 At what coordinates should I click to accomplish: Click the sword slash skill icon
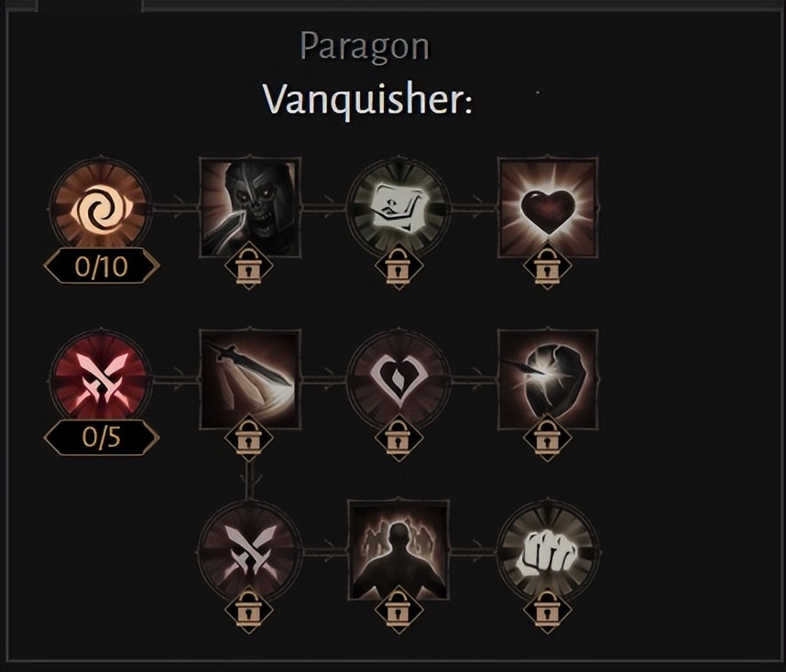pos(250,379)
